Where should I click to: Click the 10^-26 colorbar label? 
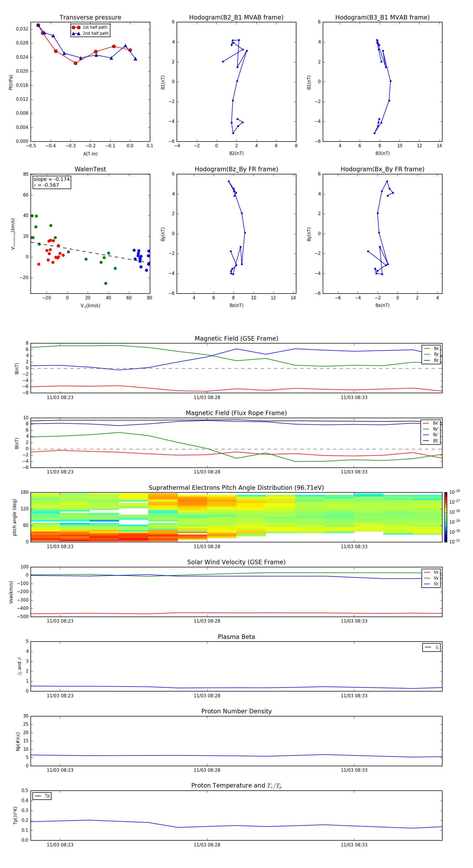click(x=455, y=492)
